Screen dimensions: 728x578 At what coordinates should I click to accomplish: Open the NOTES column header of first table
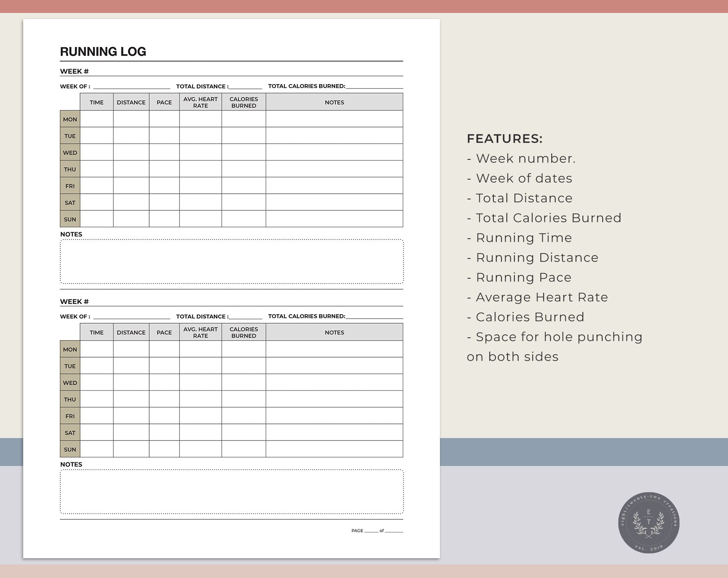(334, 102)
